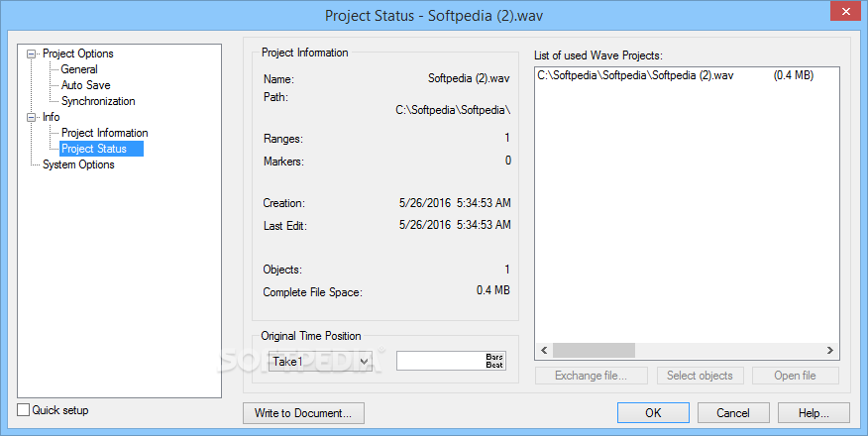
Task: Select General in the options tree
Action: click(x=79, y=69)
